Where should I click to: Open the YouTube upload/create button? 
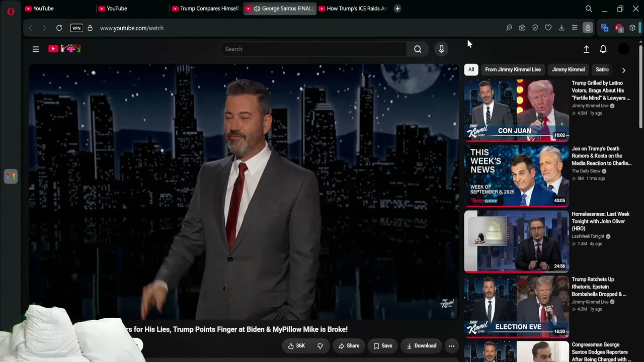(586, 49)
